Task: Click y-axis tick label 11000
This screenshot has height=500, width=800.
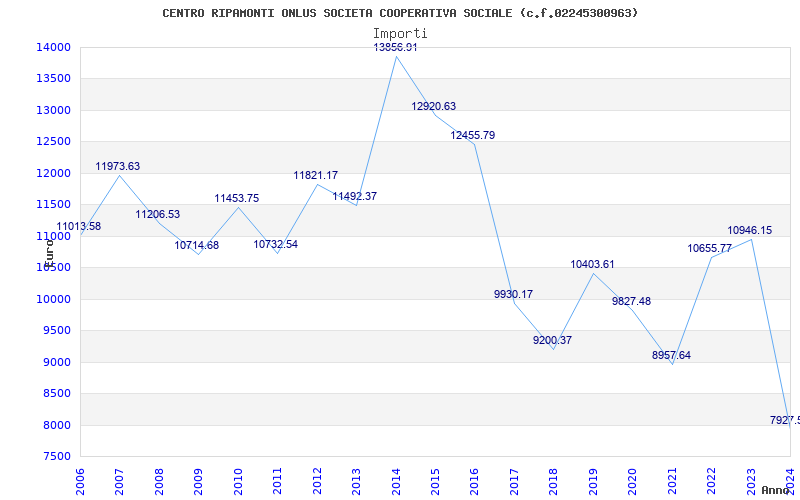Action: tap(53, 236)
